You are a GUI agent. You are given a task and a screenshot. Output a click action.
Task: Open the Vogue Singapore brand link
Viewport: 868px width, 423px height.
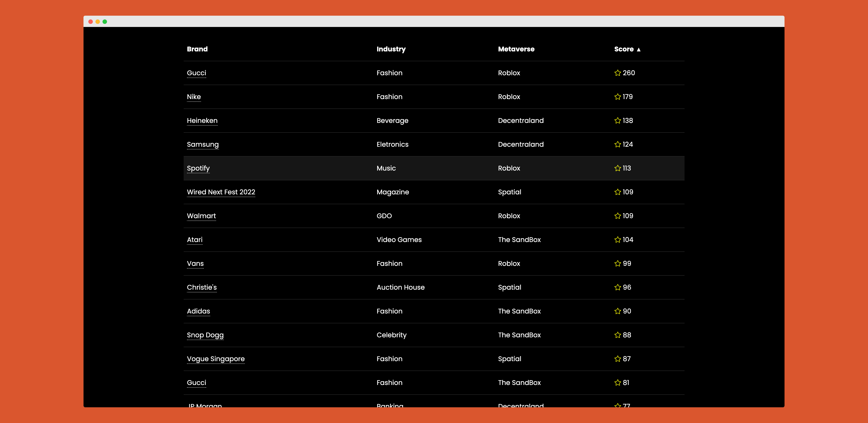coord(216,359)
